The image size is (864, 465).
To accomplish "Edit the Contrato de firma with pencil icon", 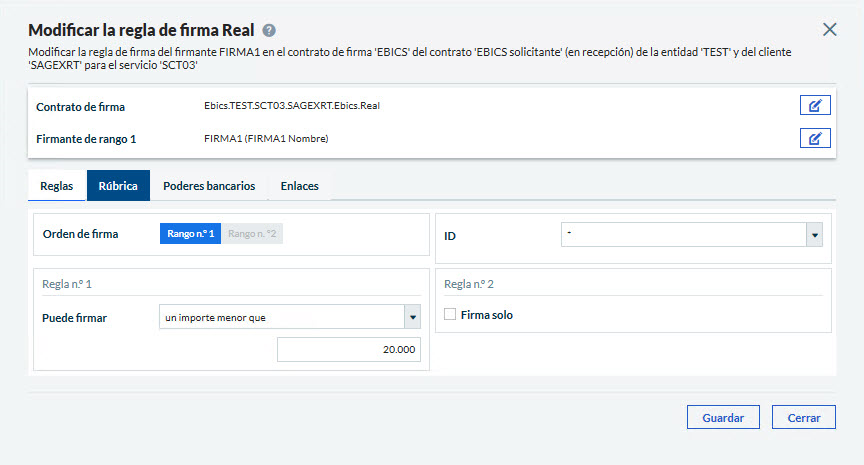I will (x=815, y=106).
